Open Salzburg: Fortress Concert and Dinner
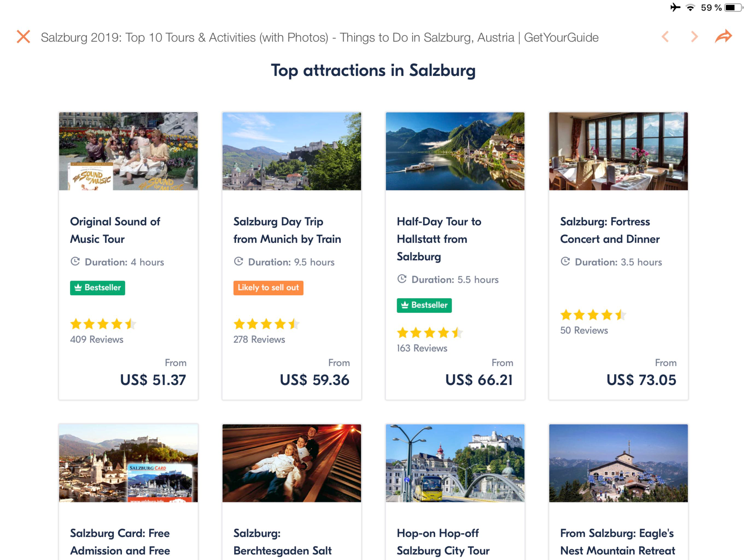This screenshot has width=747, height=560. (609, 230)
